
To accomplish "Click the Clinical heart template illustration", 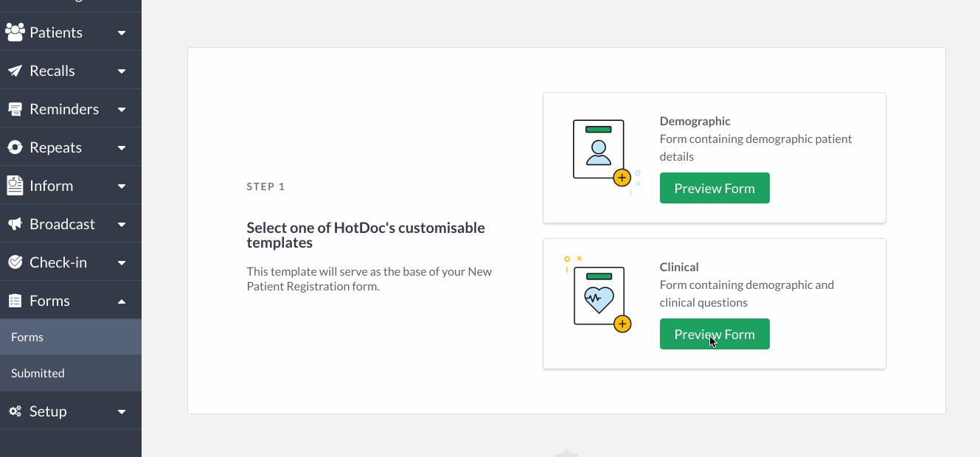I will [598, 295].
